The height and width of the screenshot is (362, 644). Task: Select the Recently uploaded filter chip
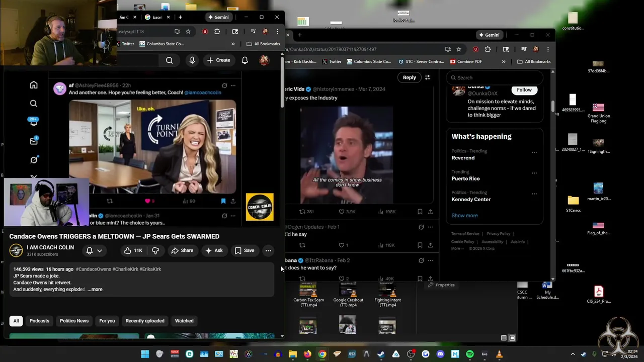(145, 321)
